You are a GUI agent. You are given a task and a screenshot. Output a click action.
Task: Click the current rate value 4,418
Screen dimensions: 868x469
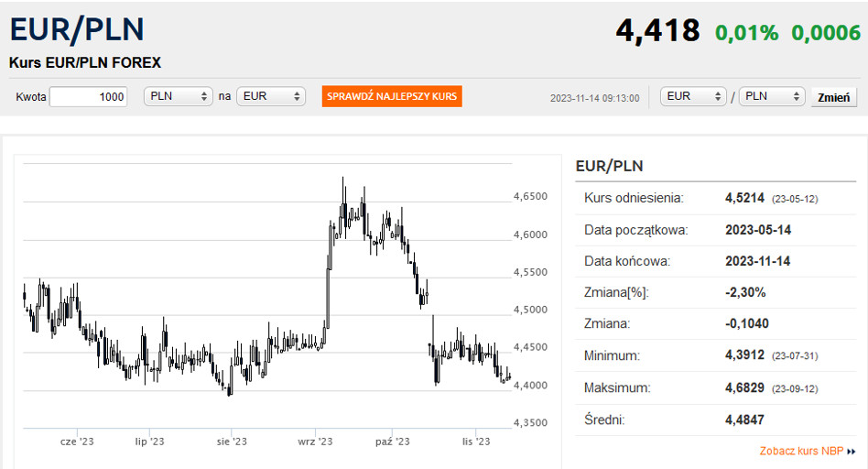click(x=657, y=31)
